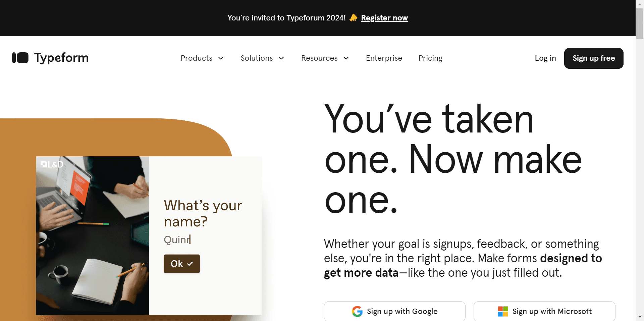Expand the Products dropdown menu
This screenshot has width=644, height=321.
pyautogui.click(x=202, y=58)
